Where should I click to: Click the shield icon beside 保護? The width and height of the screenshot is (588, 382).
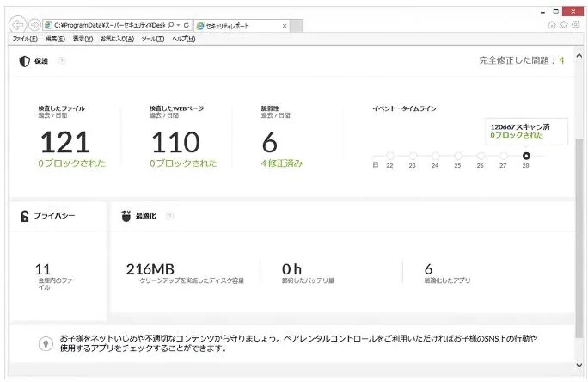[24, 61]
